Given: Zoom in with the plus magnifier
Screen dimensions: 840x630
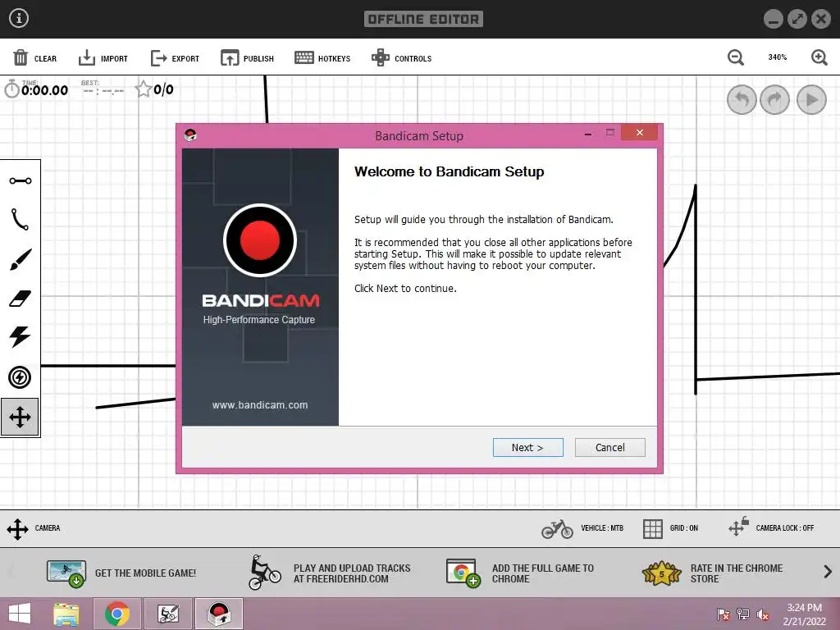Looking at the screenshot, I should [x=819, y=57].
